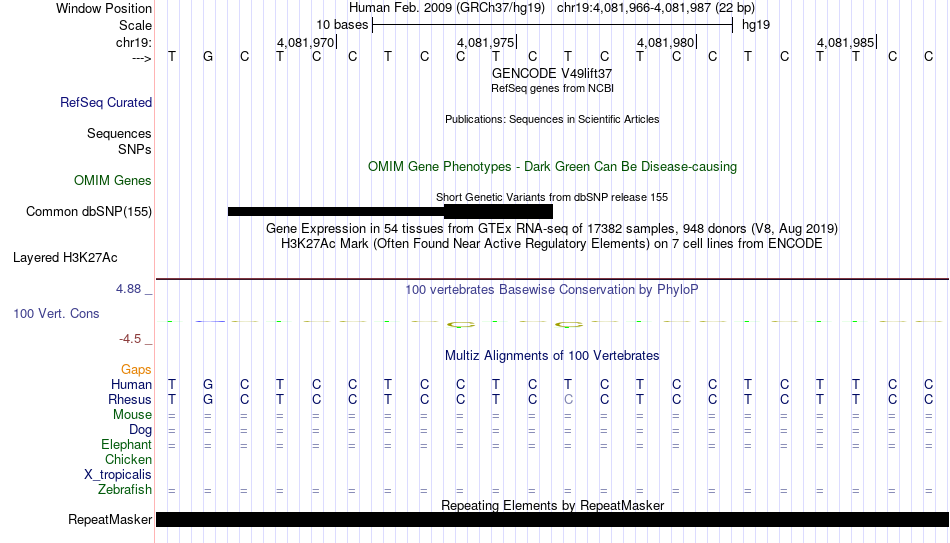
Task: Click Repeating Elements by RepeatMasker title
Action: click(553, 505)
